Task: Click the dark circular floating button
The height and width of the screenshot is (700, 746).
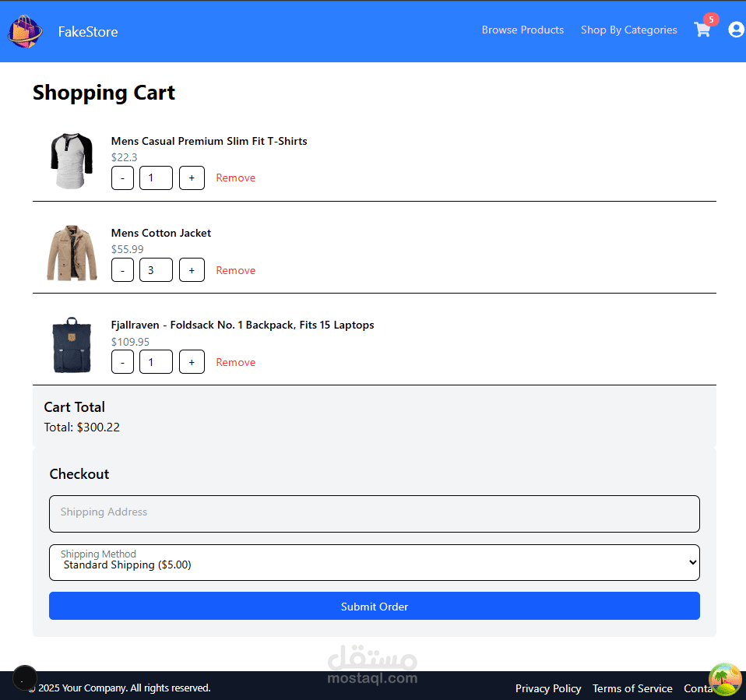Action: [25, 677]
